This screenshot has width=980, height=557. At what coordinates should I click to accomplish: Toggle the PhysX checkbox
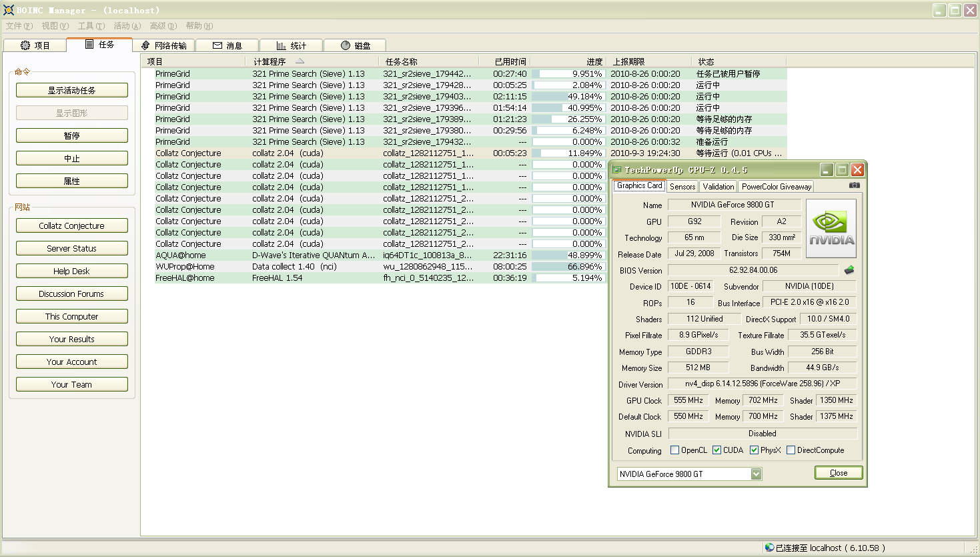click(x=754, y=450)
